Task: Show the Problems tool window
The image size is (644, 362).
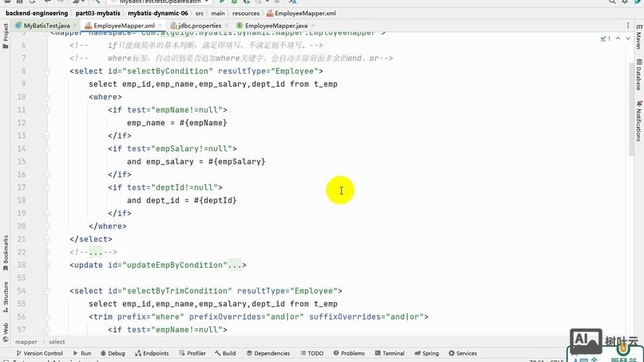Action: (x=348, y=353)
